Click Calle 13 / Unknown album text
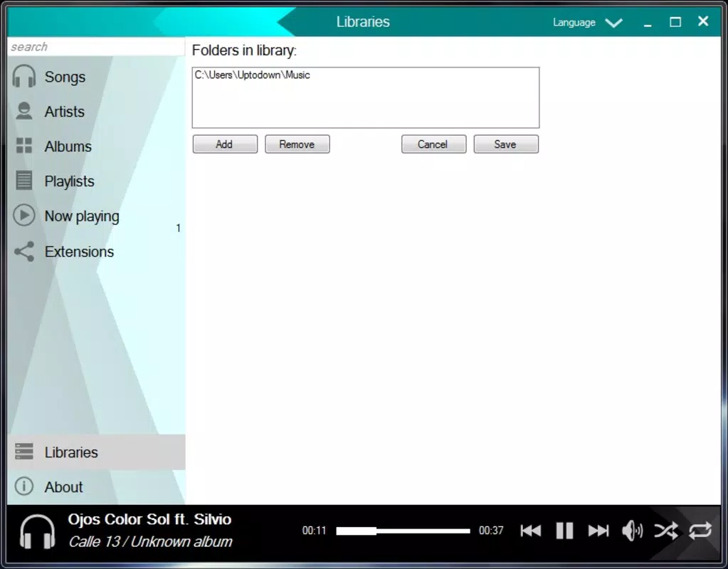 150,542
